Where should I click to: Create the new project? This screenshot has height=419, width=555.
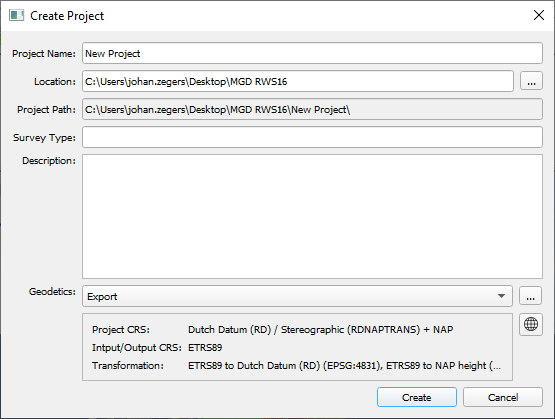click(417, 397)
